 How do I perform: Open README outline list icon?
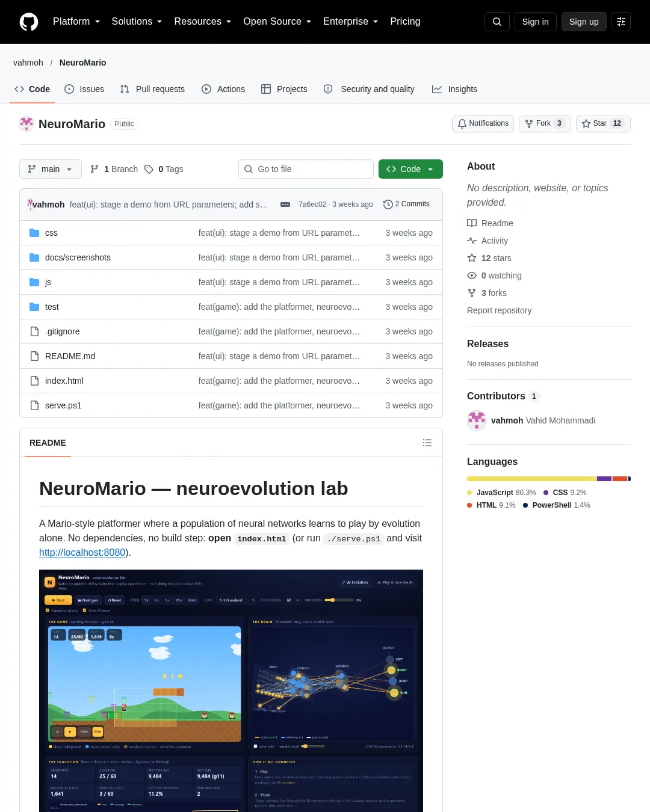(427, 443)
